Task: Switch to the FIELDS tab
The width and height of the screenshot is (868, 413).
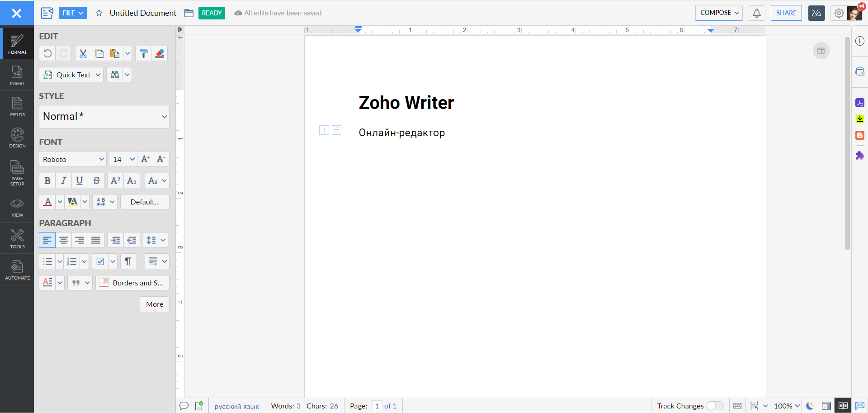Action: [x=17, y=107]
